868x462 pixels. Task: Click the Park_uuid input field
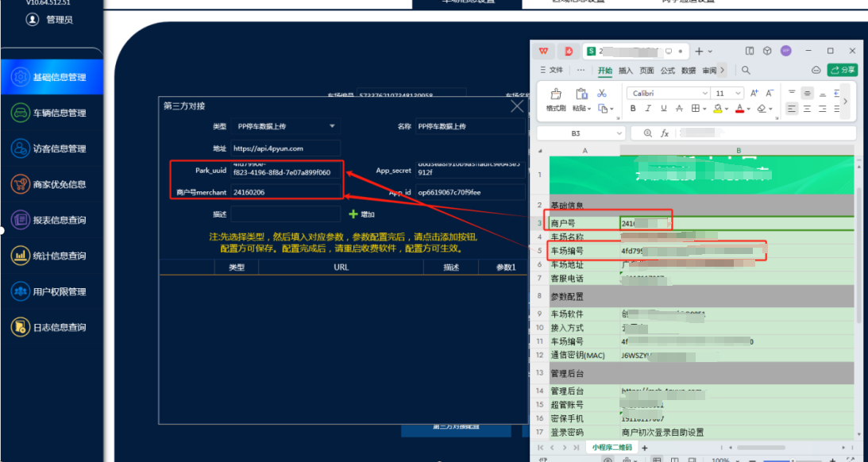pyautogui.click(x=286, y=170)
